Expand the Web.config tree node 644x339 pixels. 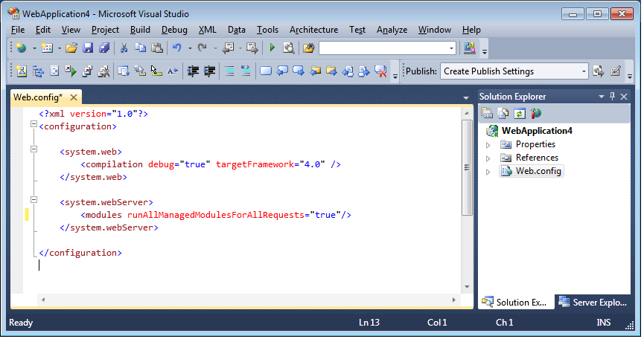point(488,172)
